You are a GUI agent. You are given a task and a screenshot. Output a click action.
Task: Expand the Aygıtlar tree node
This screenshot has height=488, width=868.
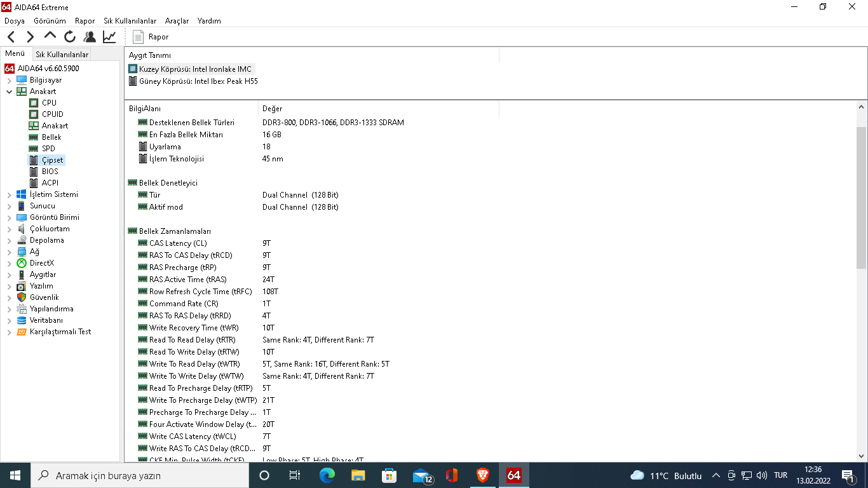coord(9,274)
